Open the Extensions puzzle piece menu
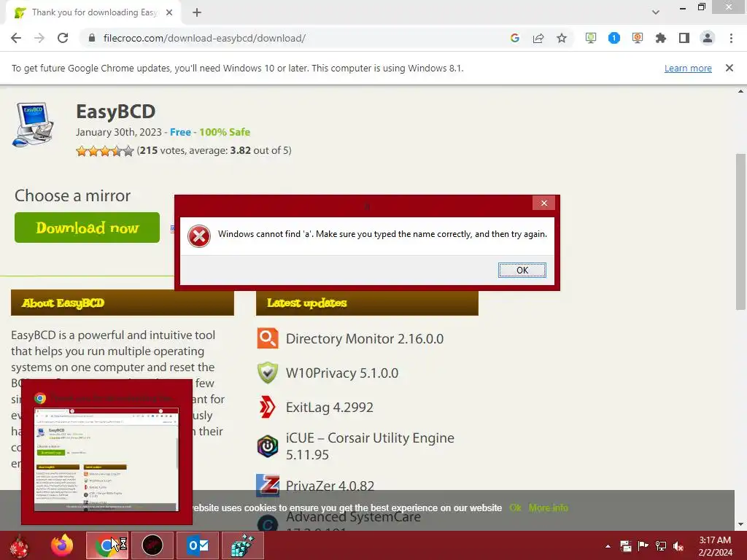This screenshot has height=560, width=747. click(x=661, y=38)
